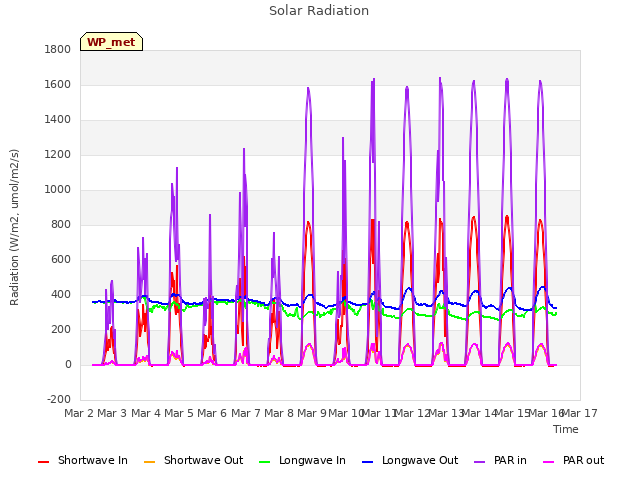640x480 pixels.
Task: Click the Mar 8 x-axis label
Action: tap(279, 413)
